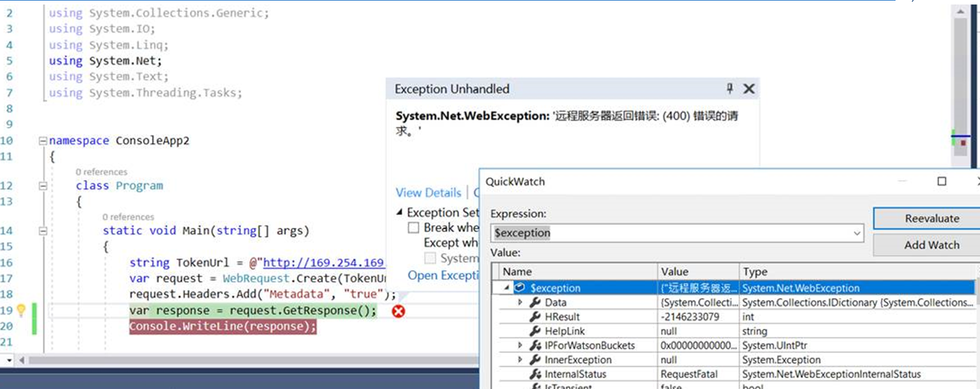The height and width of the screenshot is (389, 980).
Task: Expand the InnerException row
Action: [x=520, y=360]
